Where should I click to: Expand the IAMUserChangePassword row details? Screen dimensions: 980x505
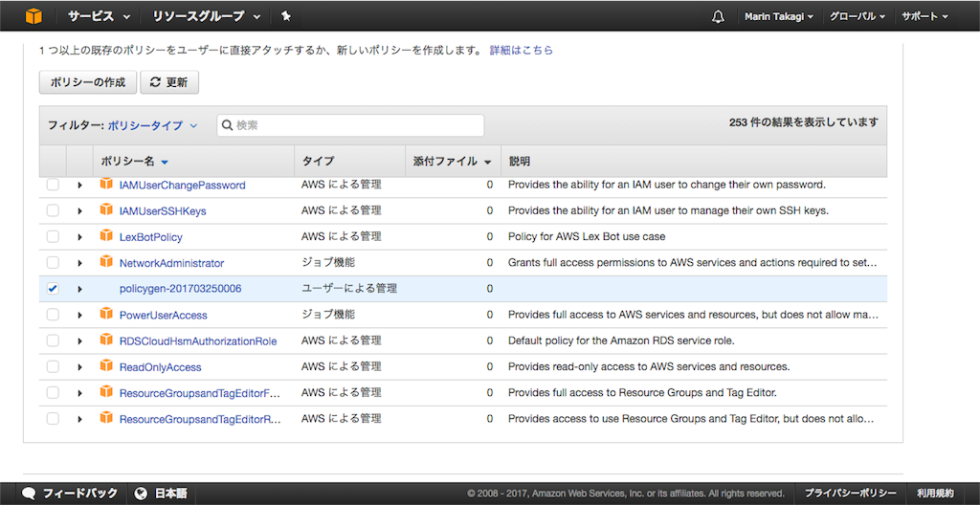tap(79, 185)
